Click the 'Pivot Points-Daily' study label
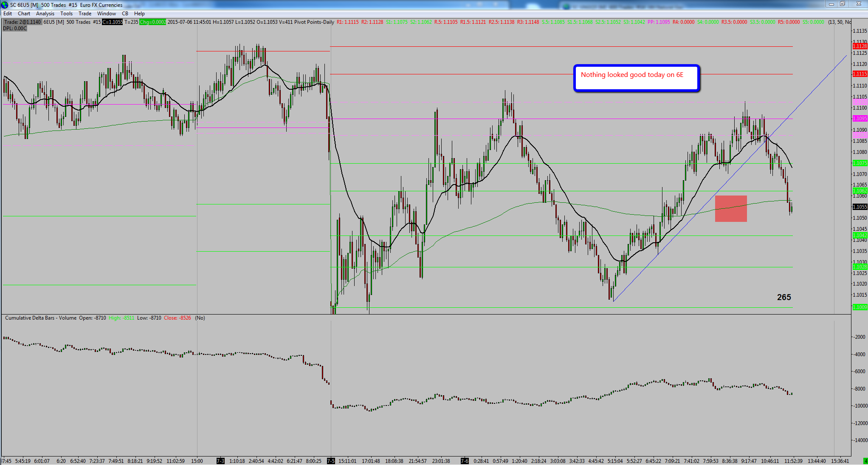Viewport: 868px width, 465px height. (x=314, y=22)
